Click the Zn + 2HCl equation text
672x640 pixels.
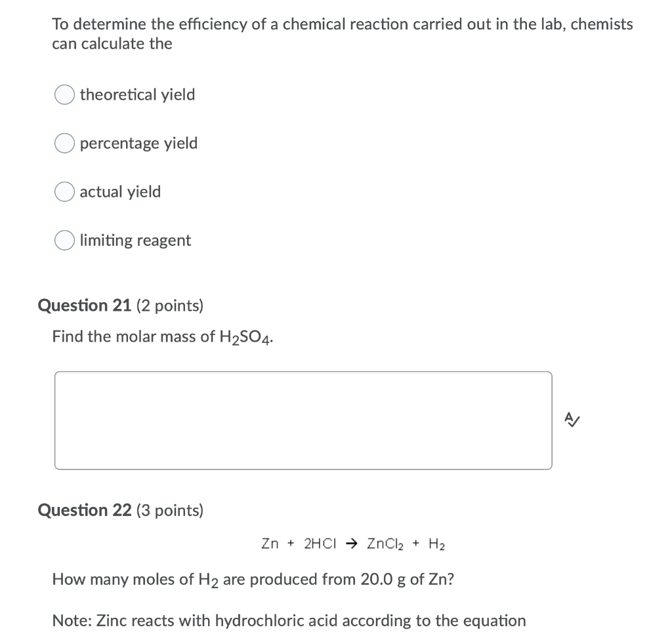tap(353, 543)
